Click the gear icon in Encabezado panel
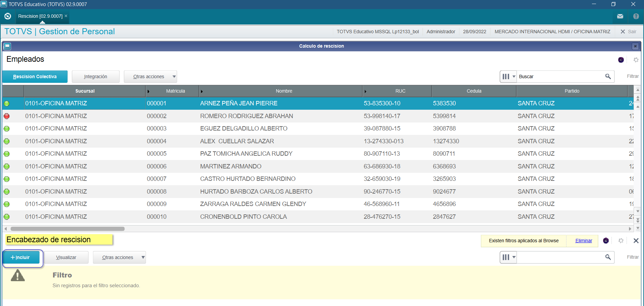644x306 pixels. (x=621, y=241)
